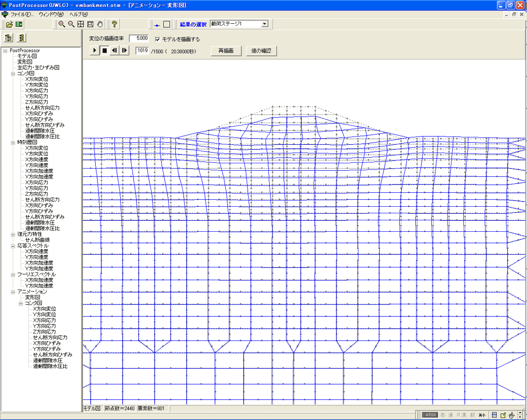This screenshot has height=420, width=527.
Task: Open the 載荷ステージ1 results dropdown
Action: [264, 24]
